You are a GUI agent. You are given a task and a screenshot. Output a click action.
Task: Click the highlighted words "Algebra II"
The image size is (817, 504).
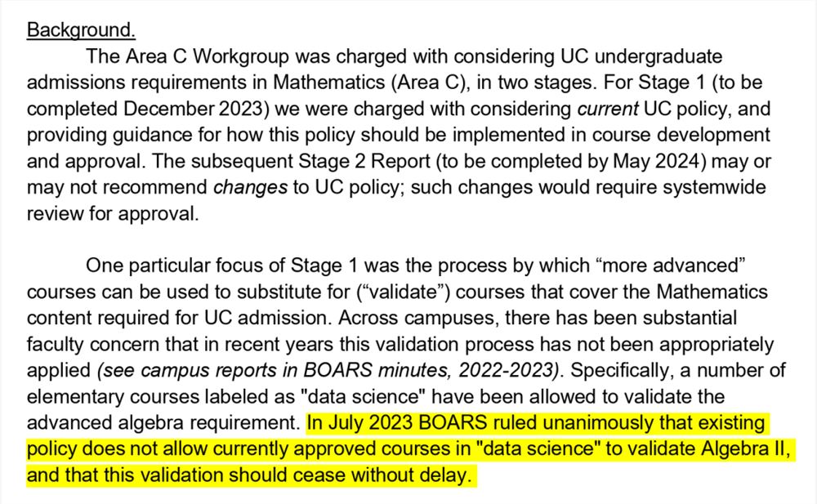(x=743, y=448)
